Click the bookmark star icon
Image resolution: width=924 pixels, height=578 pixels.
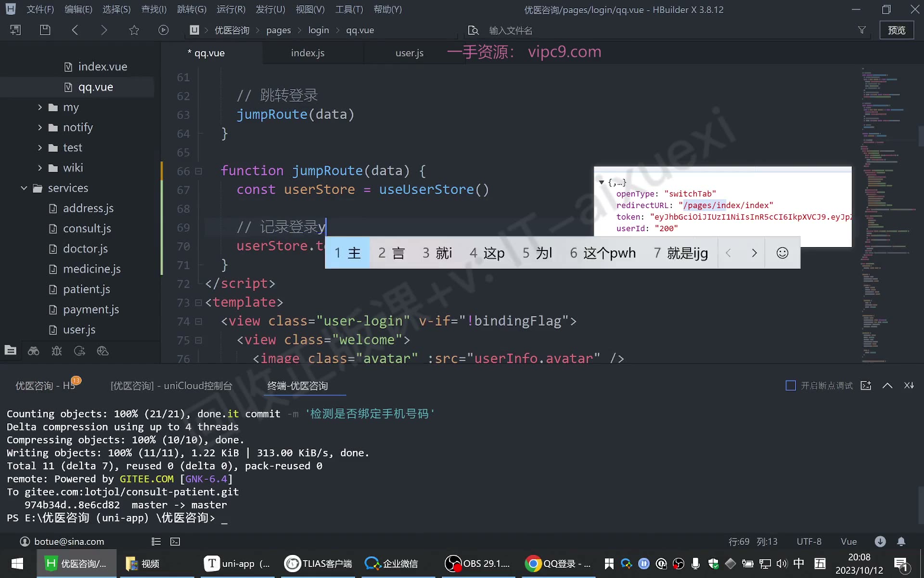134,30
